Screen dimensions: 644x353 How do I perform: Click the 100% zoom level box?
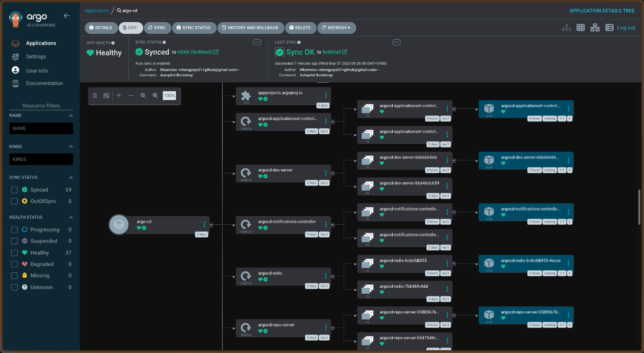(169, 96)
